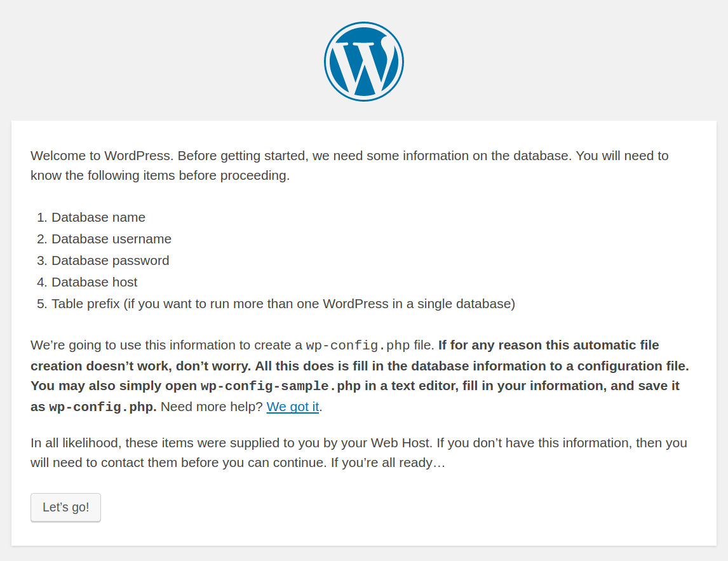Open the 'We got it' help link
Image resolution: width=728 pixels, height=561 pixels.
coord(292,407)
